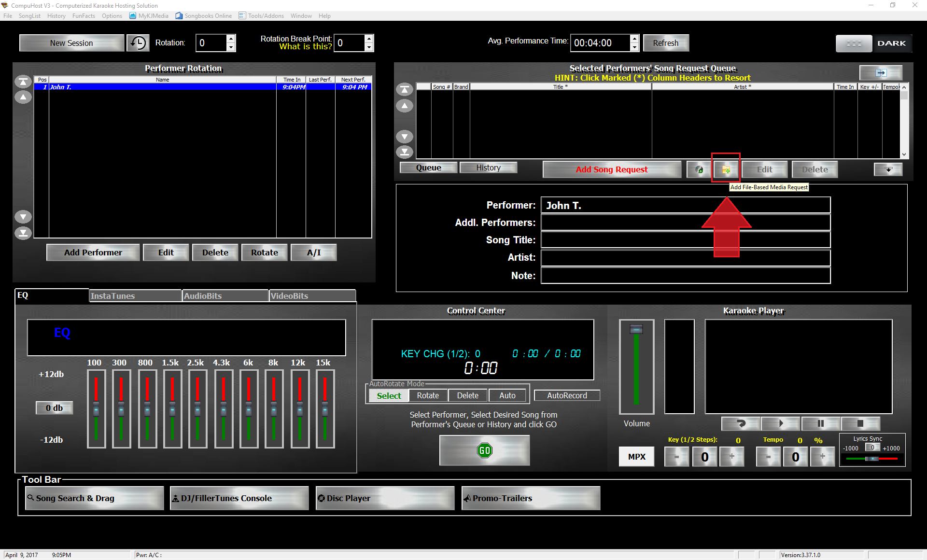Increase Rotation value with up arrow
The width and height of the screenshot is (927, 560).
[x=231, y=39]
